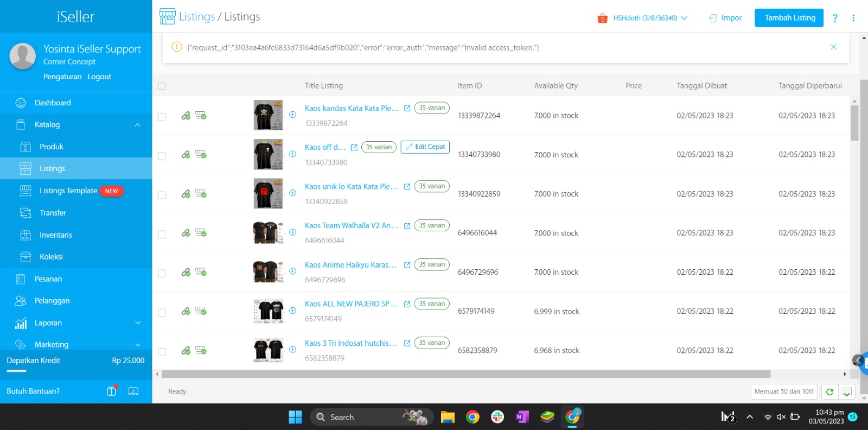
Task: Open Listings Template menu item
Action: 68,191
